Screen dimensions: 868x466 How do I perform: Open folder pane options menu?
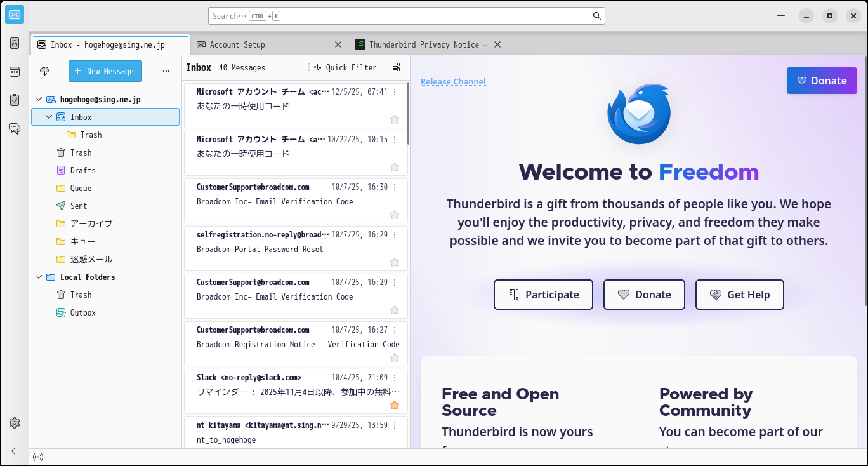tap(166, 71)
